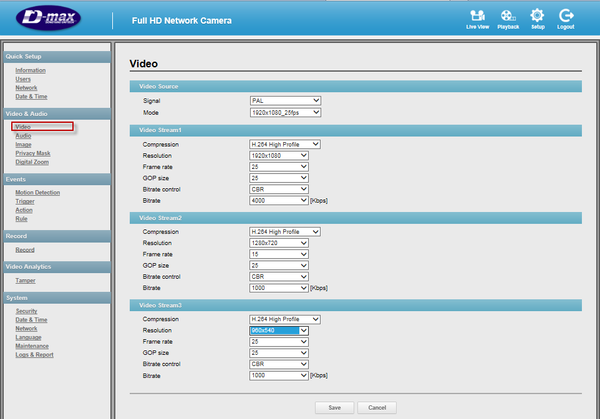Image resolution: width=600 pixels, height=419 pixels.
Task: Click the Video Stream3 heading bar
Action: pyautogui.click(x=355, y=305)
